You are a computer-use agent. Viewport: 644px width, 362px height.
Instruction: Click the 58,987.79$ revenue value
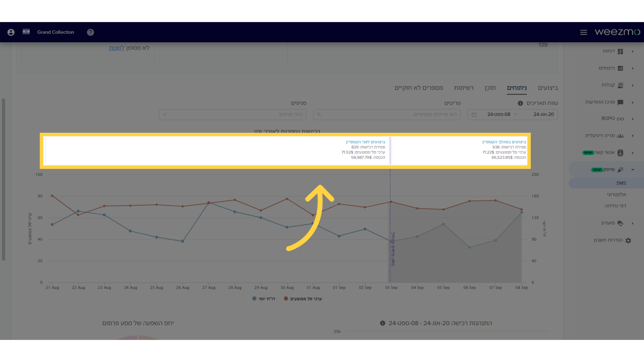pyautogui.click(x=361, y=158)
